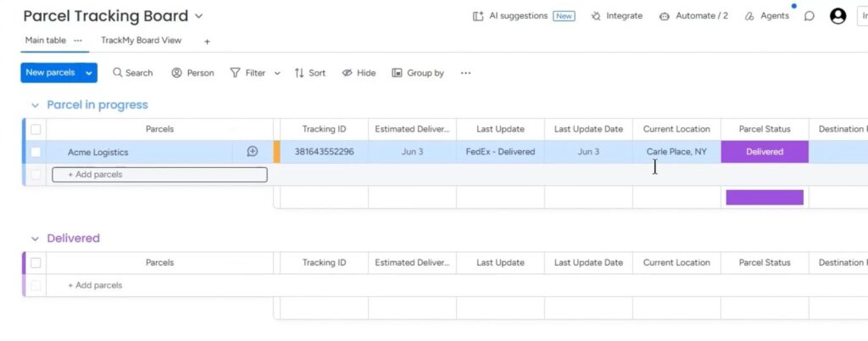This screenshot has height=341, width=868.
Task: Select all in Parcel in progress group
Action: point(36,129)
